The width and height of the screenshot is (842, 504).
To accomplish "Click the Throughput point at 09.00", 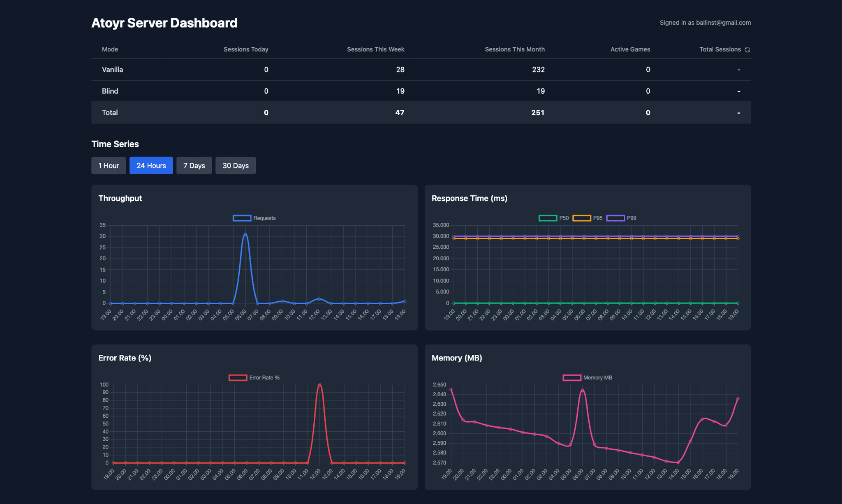I will [282, 301].
